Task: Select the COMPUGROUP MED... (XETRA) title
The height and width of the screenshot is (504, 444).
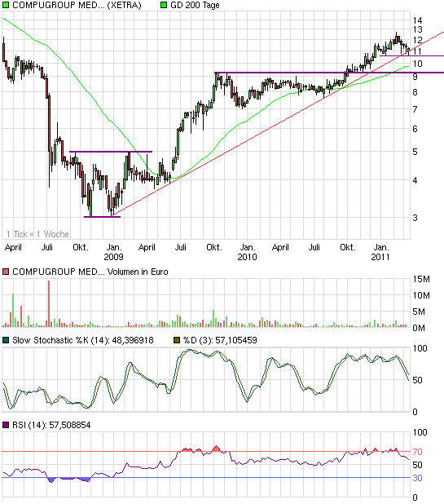Action: click(x=77, y=5)
